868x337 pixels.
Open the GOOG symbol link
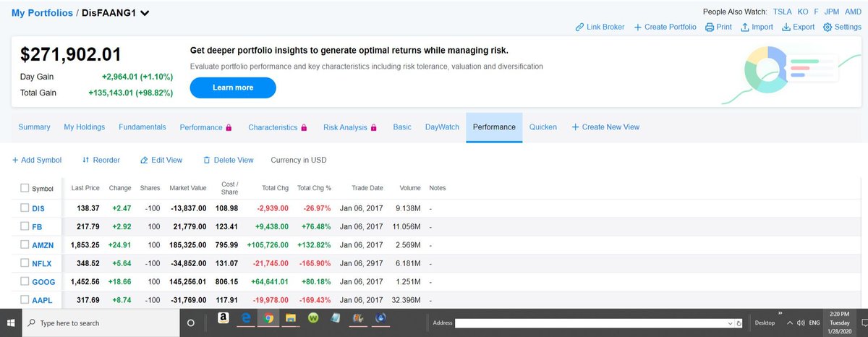coord(43,281)
